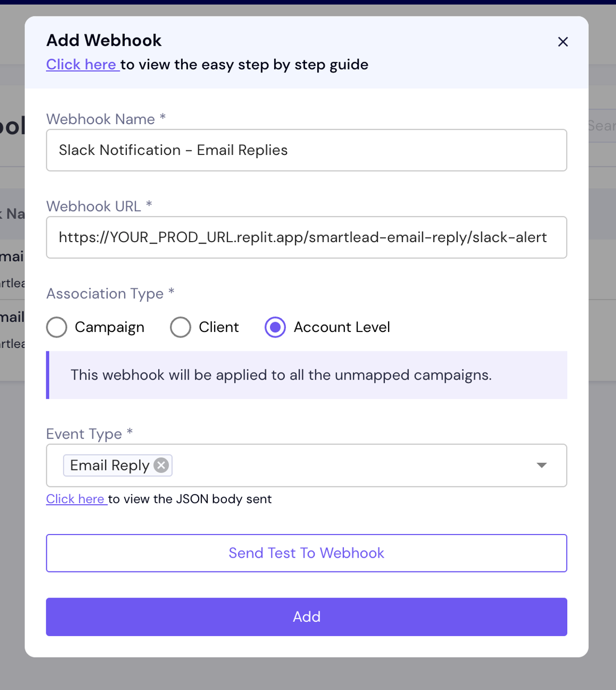This screenshot has width=616, height=690.
Task: Select the Campaign association type
Action: (x=56, y=327)
